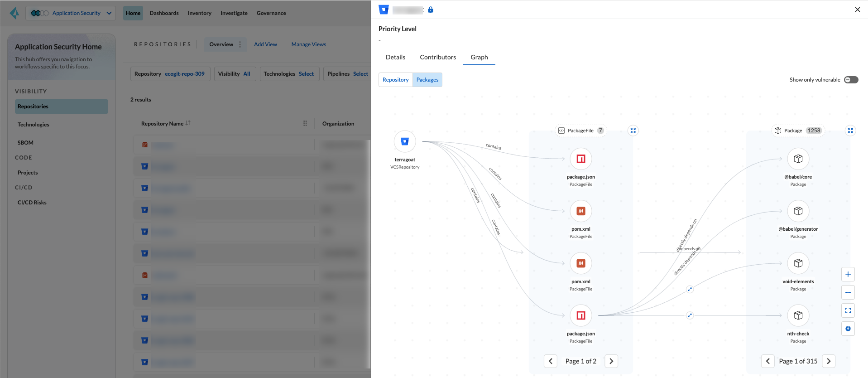Screen dimensions: 868x378
Task: Open CI/CD Risks in sidebar
Action: click(x=62, y=203)
